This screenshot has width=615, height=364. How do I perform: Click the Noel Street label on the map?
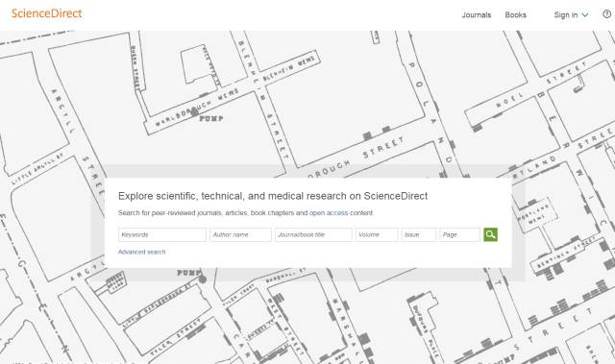(508, 100)
